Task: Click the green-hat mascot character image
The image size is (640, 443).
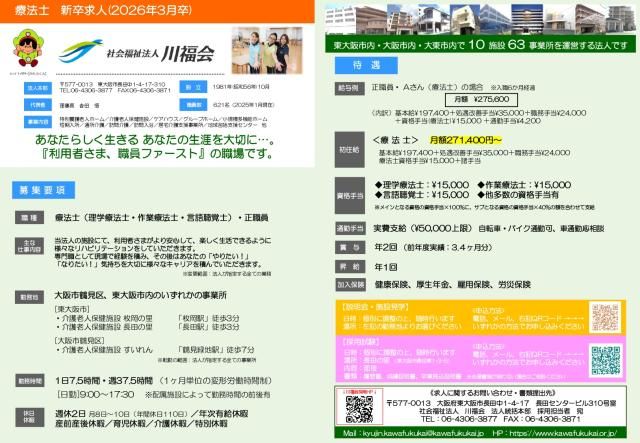Action: (x=31, y=49)
